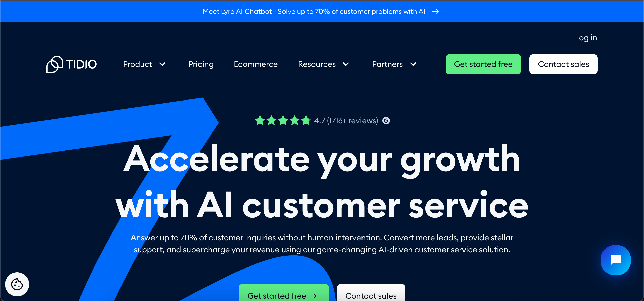Click the Pricing menu item
Image resolution: width=644 pixels, height=301 pixels.
(x=201, y=64)
